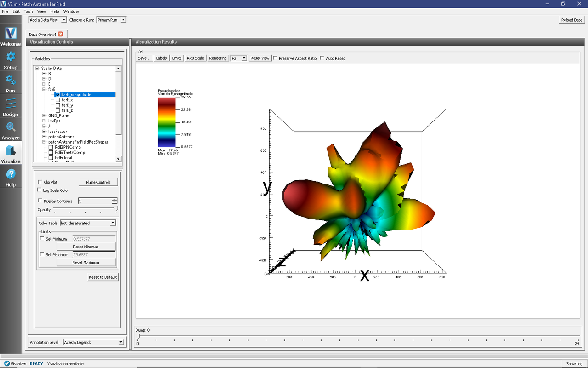Click the Opacity slider handle
The height and width of the screenshot is (368, 588).
[x=117, y=210]
